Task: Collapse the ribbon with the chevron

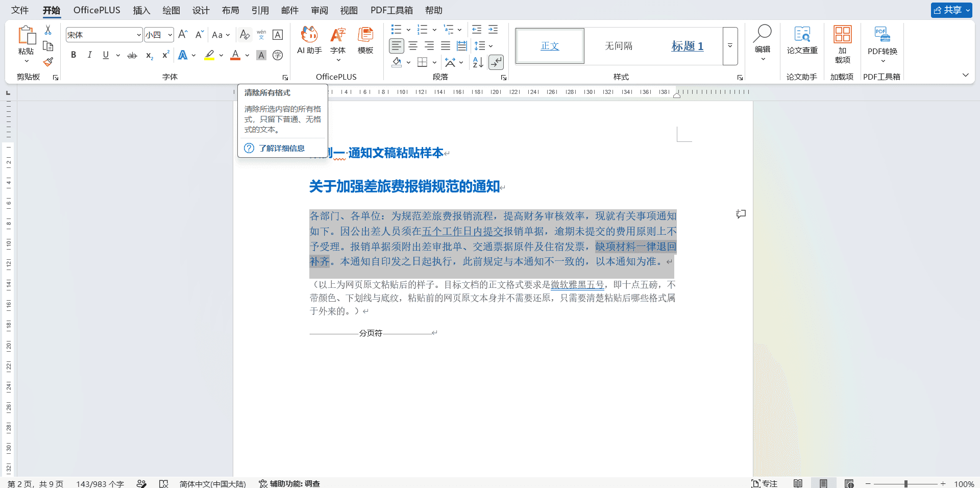Action: pyautogui.click(x=966, y=75)
